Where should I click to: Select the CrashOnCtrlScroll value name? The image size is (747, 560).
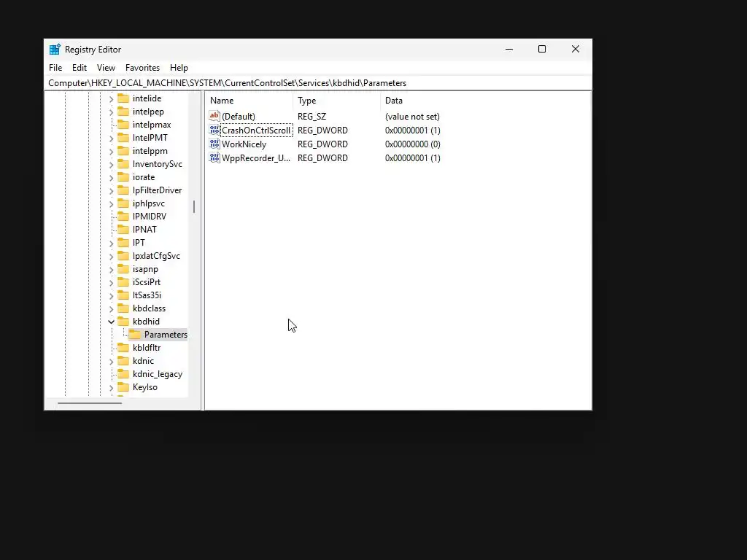click(x=256, y=130)
